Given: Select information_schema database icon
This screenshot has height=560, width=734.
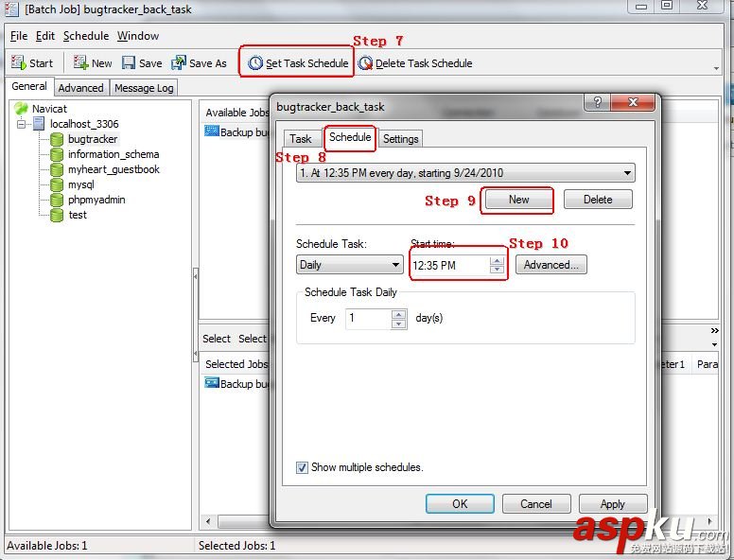Looking at the screenshot, I should tap(57, 154).
